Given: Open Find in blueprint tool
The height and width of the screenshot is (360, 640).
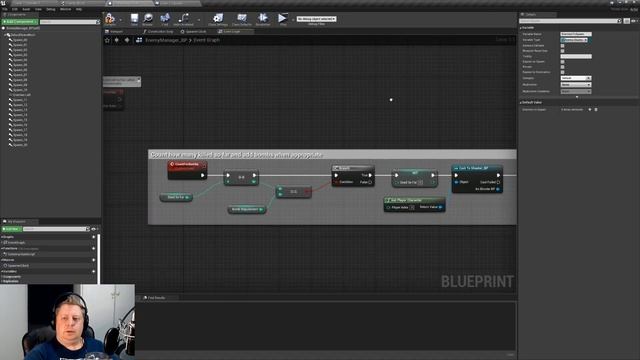Looking at the screenshot, I should pyautogui.click(x=165, y=19).
